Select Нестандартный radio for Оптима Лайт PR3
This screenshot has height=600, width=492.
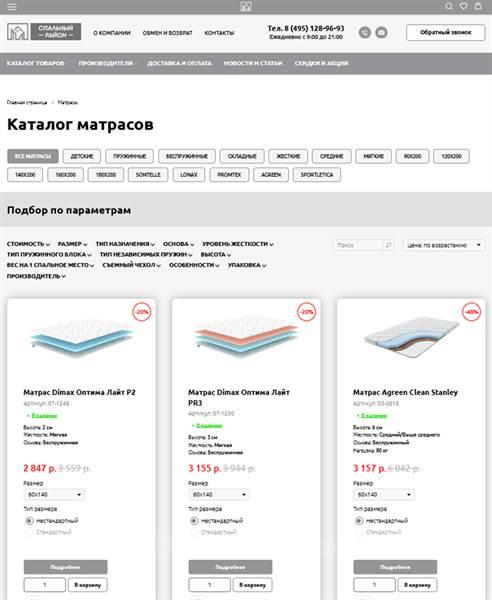point(194,521)
